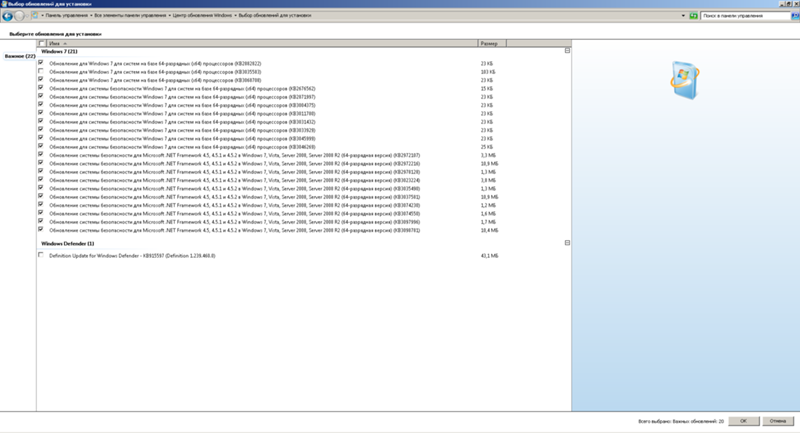Click the Control Panel icon in address bar
Viewport: 800px width, 433px height.
(34, 16)
